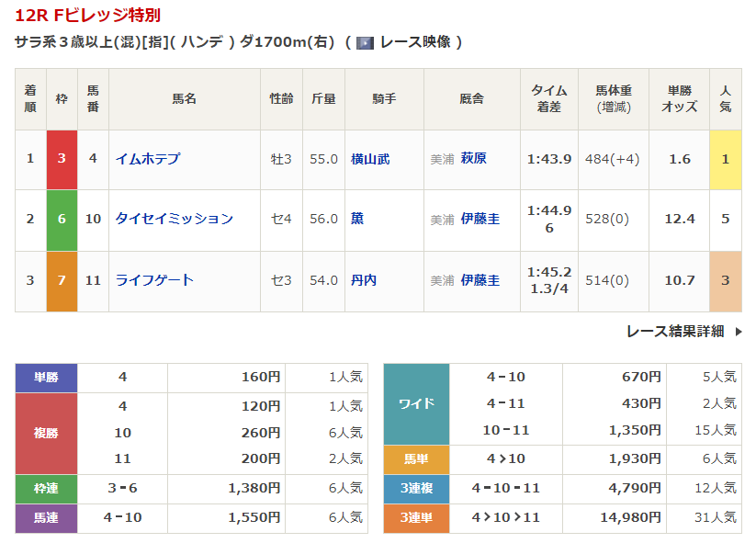
Task: Click yellow popularity 1 cell
Action: (725, 160)
